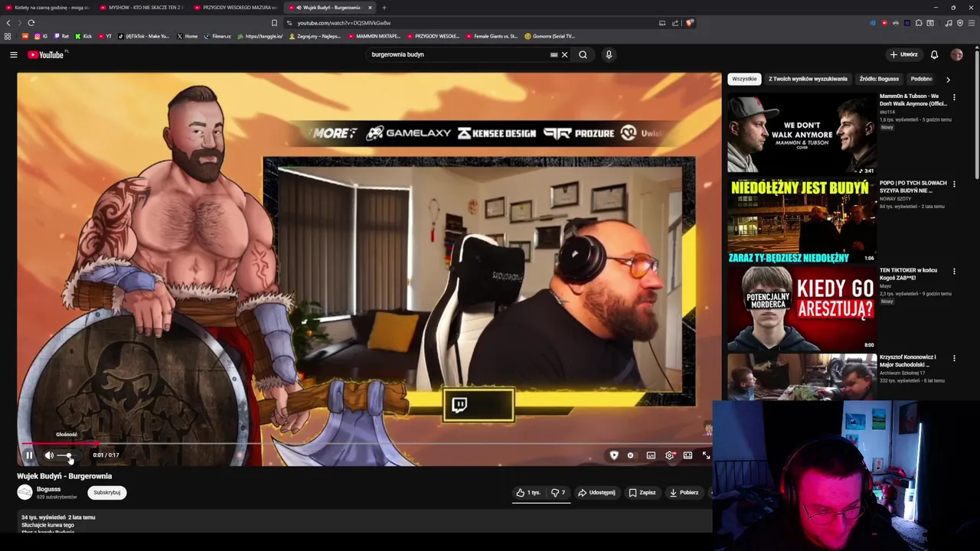Viewport: 980px width, 551px height.
Task: Clear the search text with X icon
Action: coord(564,54)
